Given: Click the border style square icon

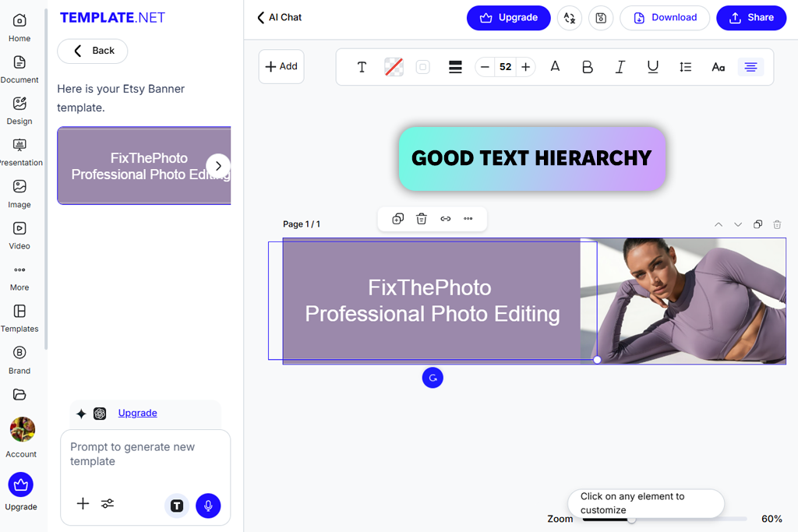Looking at the screenshot, I should (422, 67).
